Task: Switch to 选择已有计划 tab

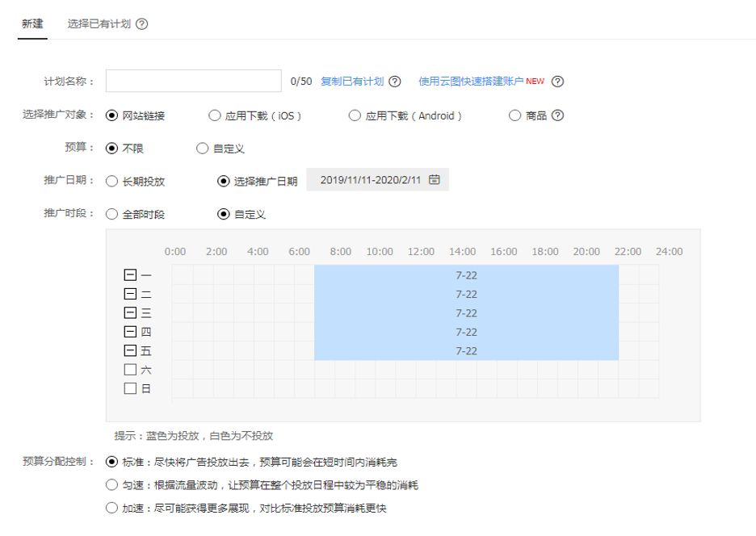Action: [x=99, y=24]
